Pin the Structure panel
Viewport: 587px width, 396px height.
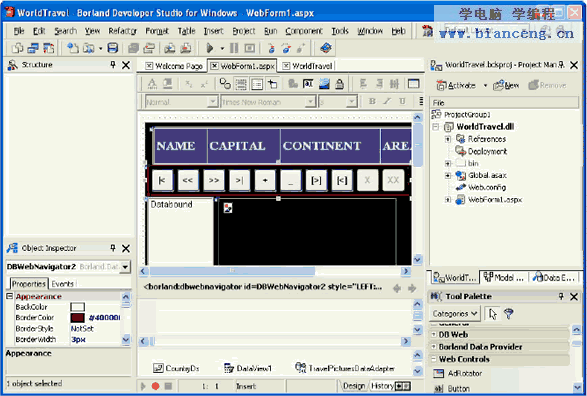pyautogui.click(x=113, y=65)
